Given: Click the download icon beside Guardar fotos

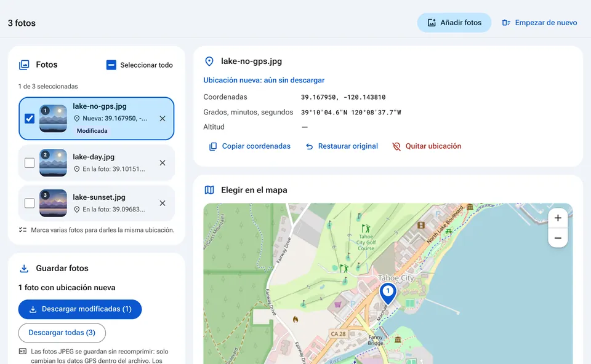Looking at the screenshot, I should [x=24, y=269].
